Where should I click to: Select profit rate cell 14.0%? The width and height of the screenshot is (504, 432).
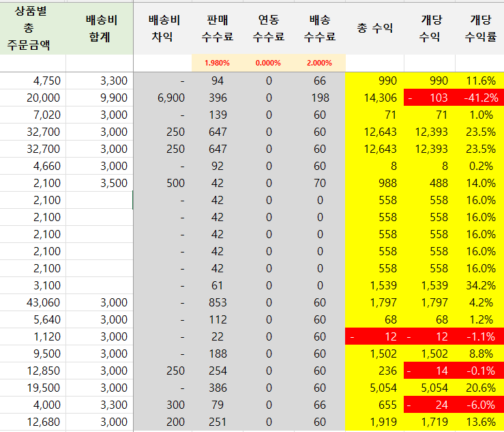click(480, 183)
